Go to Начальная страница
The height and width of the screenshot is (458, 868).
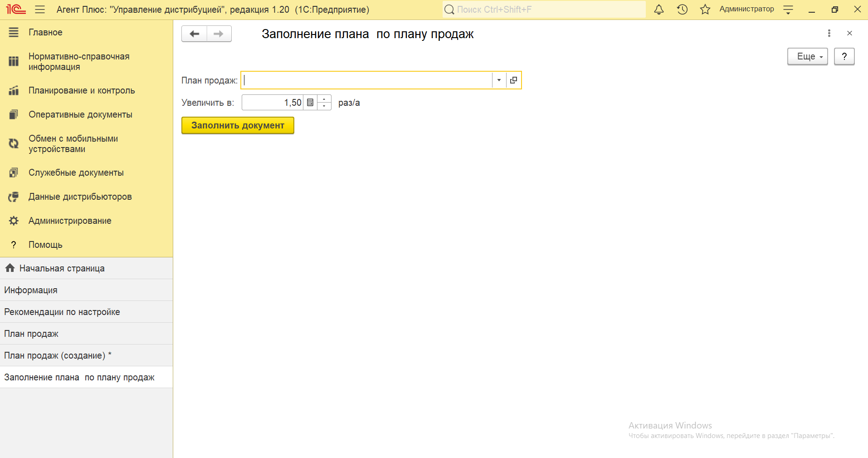tap(62, 268)
